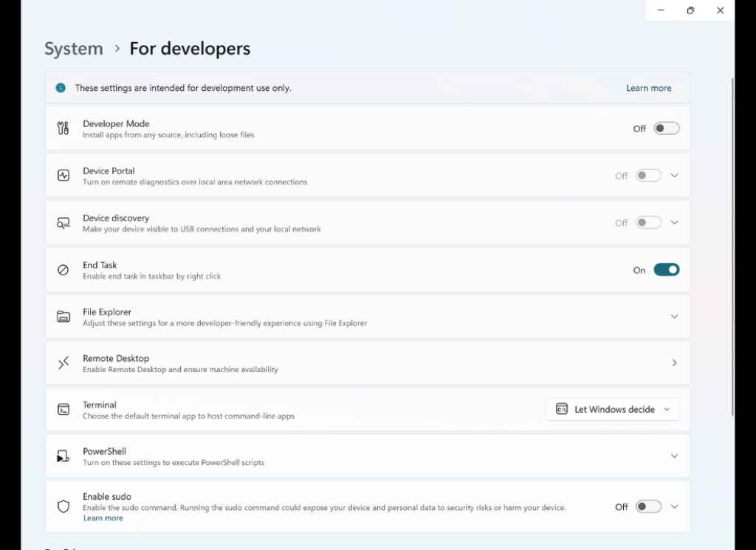Expand the Device Portal section
The image size is (756, 550).
coord(674,175)
